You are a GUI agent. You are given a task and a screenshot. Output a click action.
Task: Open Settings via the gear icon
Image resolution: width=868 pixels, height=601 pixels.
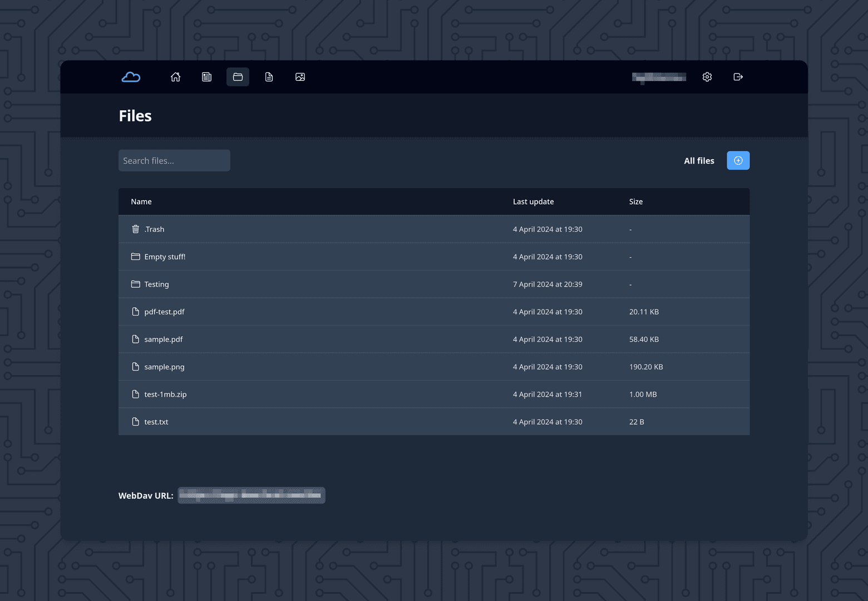707,77
